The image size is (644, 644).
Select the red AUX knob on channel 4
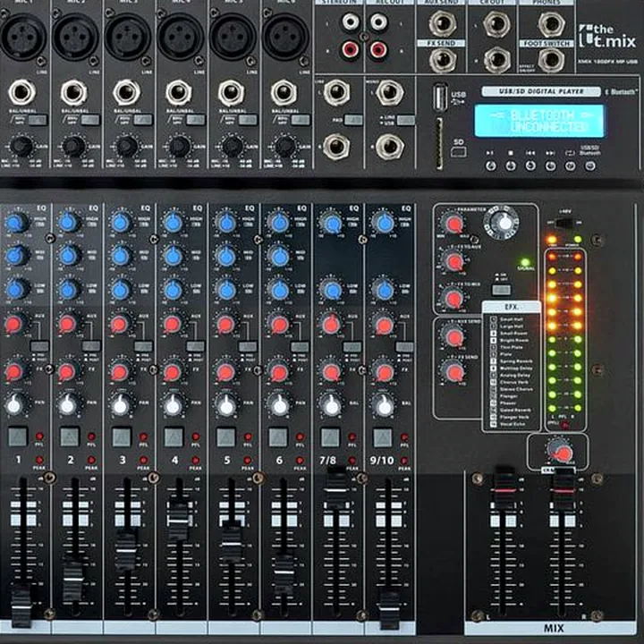[x=173, y=324]
